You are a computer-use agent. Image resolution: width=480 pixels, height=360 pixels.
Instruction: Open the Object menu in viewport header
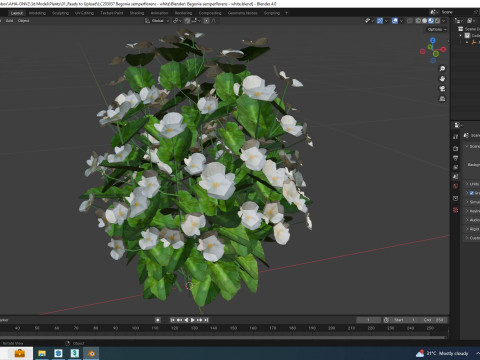(x=23, y=21)
